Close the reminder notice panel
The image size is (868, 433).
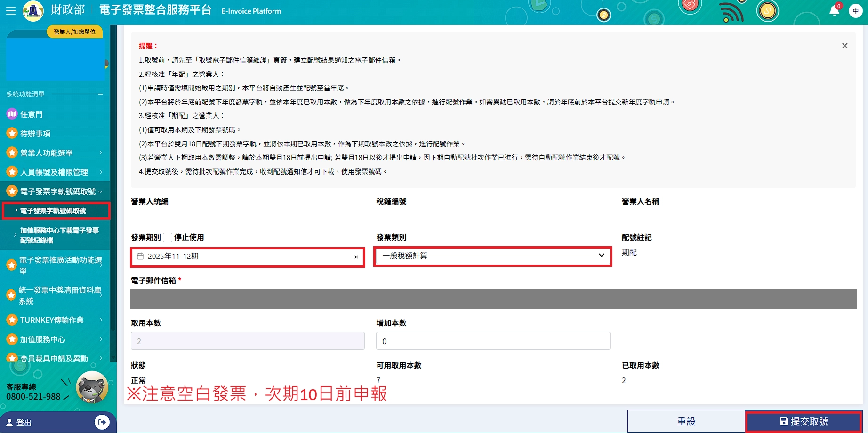tap(844, 46)
